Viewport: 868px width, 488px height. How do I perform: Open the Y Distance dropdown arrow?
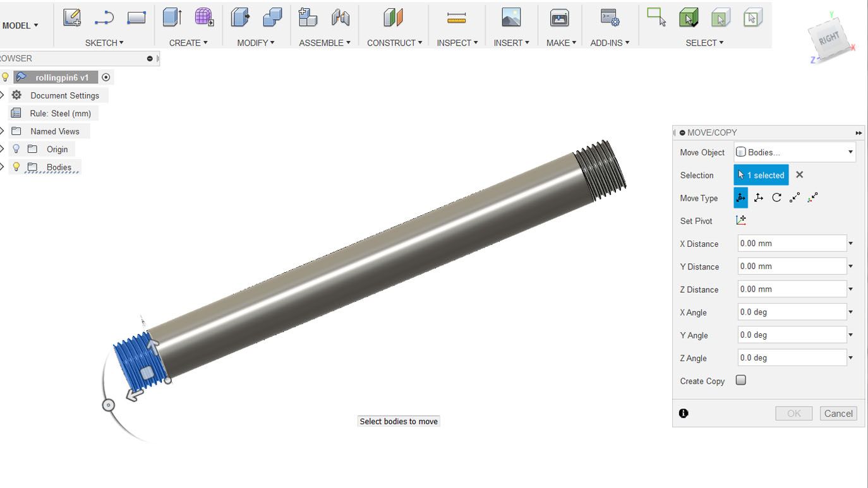click(851, 266)
